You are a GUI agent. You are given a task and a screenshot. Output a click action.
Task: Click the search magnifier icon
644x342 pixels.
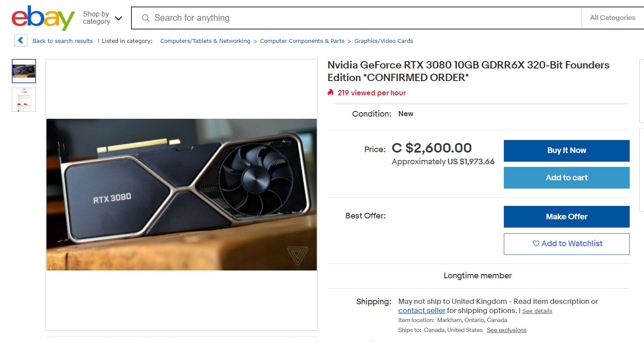(146, 18)
